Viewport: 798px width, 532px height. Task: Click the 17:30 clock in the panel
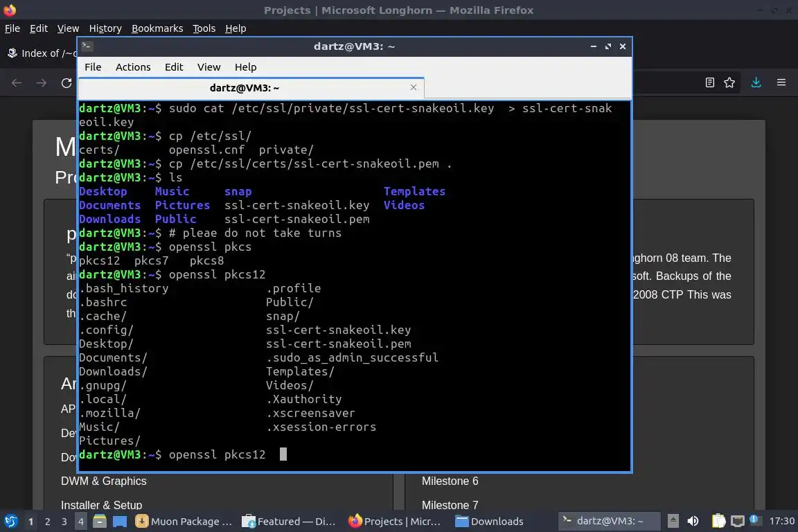781,521
